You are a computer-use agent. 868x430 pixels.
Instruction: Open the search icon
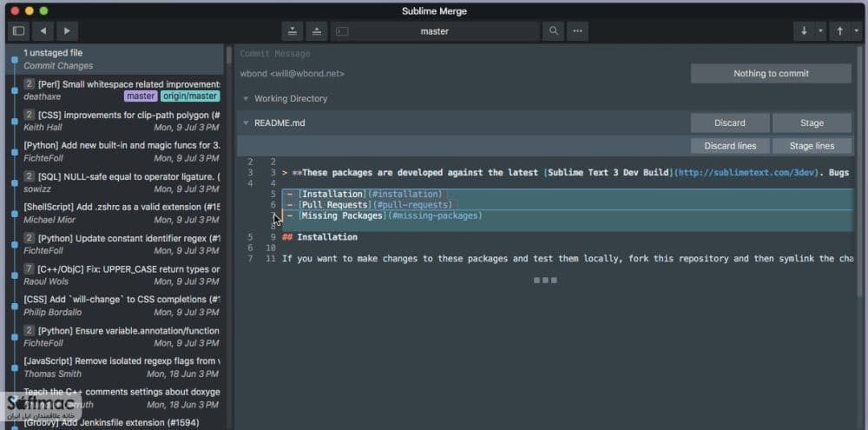point(553,31)
